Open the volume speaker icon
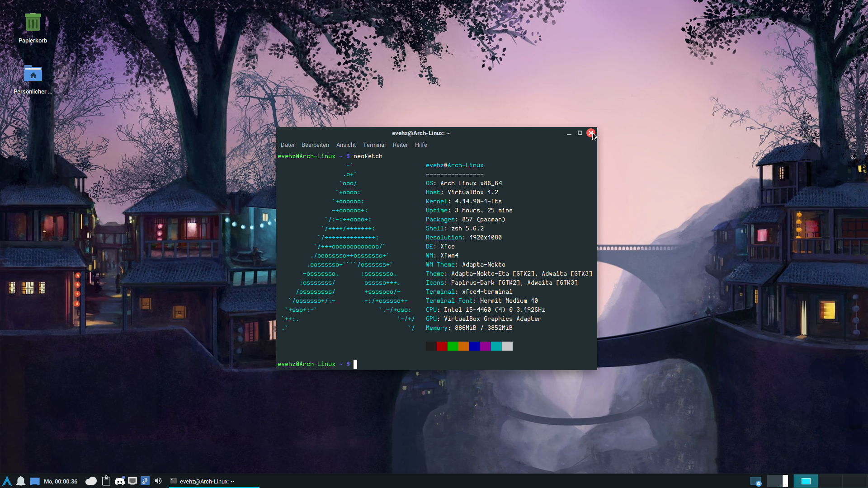Image resolution: width=868 pixels, height=488 pixels. click(158, 481)
